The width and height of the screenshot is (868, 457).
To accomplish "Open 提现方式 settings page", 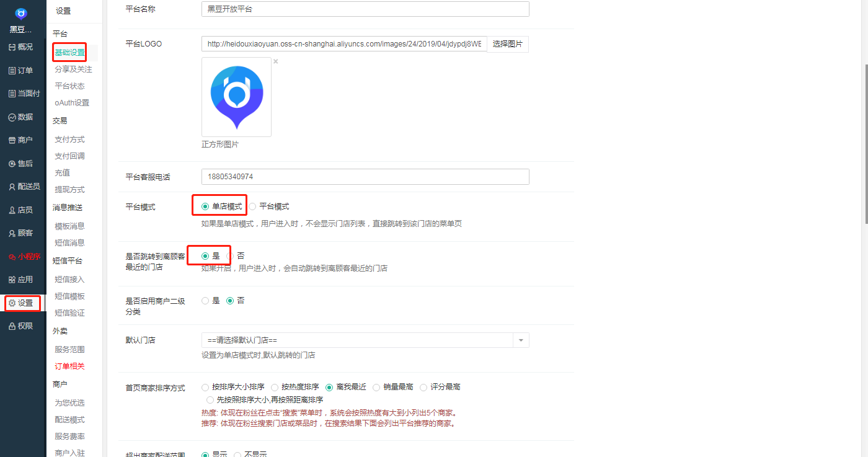I will [69, 190].
